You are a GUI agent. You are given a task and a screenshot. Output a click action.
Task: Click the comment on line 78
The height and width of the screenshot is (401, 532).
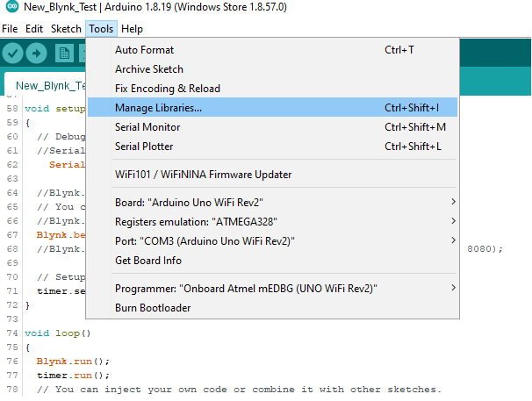tap(239, 390)
